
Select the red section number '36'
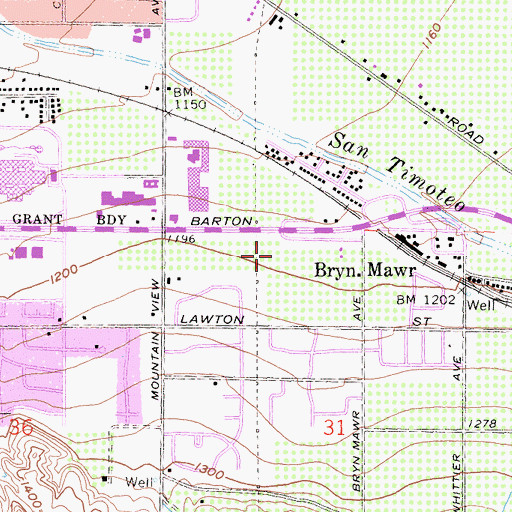[x=22, y=427]
